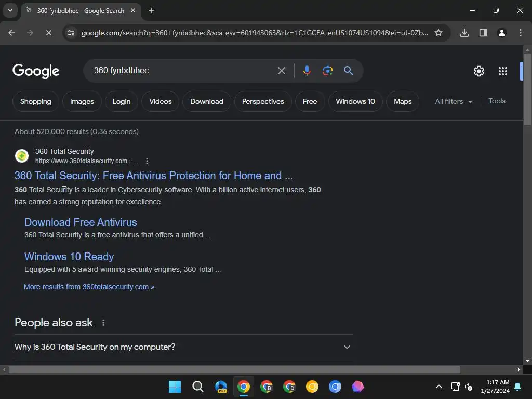The width and height of the screenshot is (532, 399).
Task: Open search Tools
Action: (x=497, y=101)
